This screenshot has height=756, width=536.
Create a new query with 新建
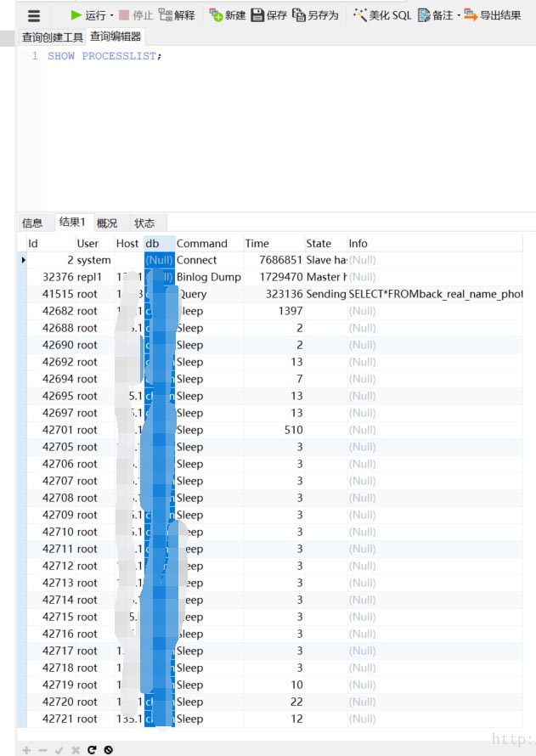[x=228, y=15]
